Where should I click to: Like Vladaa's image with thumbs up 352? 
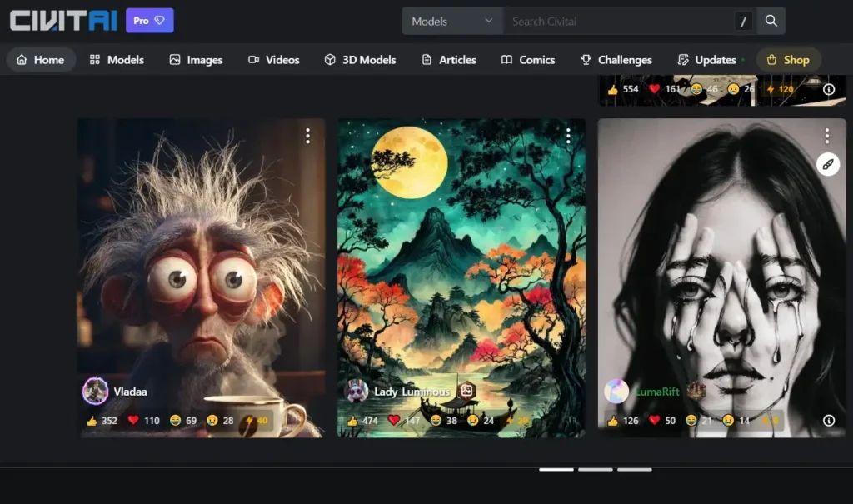(102, 420)
